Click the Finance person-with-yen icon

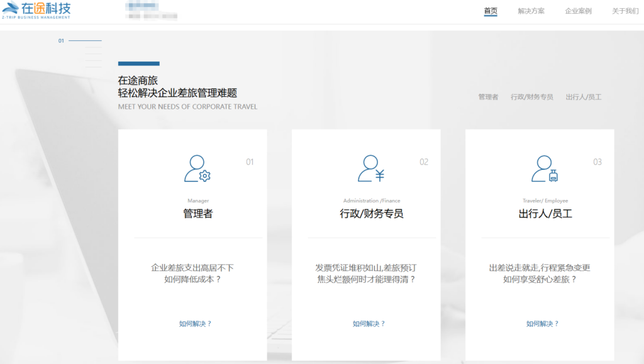tap(370, 168)
